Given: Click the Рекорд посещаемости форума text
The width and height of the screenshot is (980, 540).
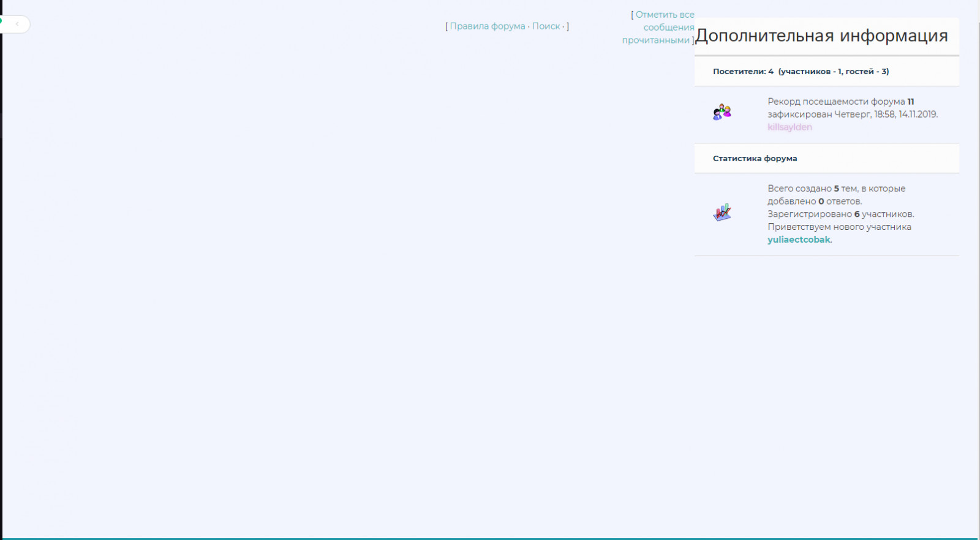Looking at the screenshot, I should [x=836, y=102].
